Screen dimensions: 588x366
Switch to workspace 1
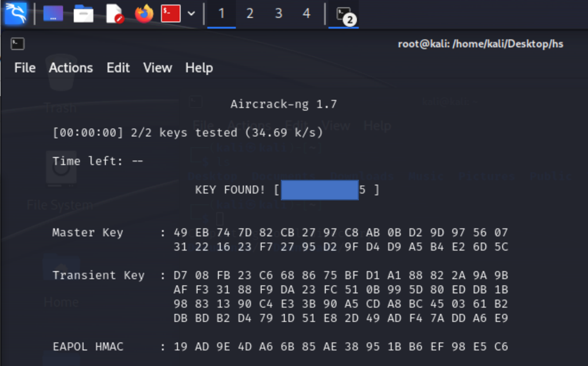[221, 14]
